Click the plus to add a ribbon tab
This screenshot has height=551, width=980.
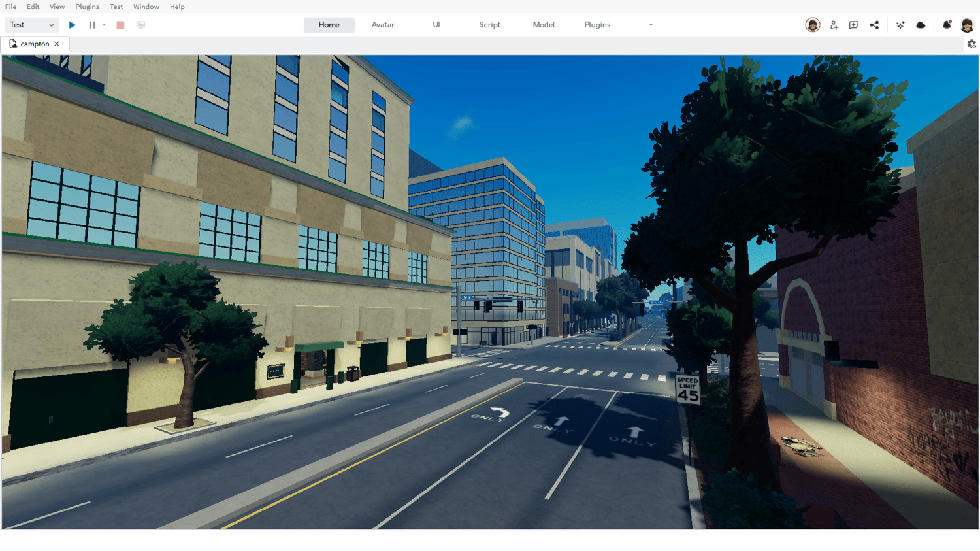[x=651, y=24]
